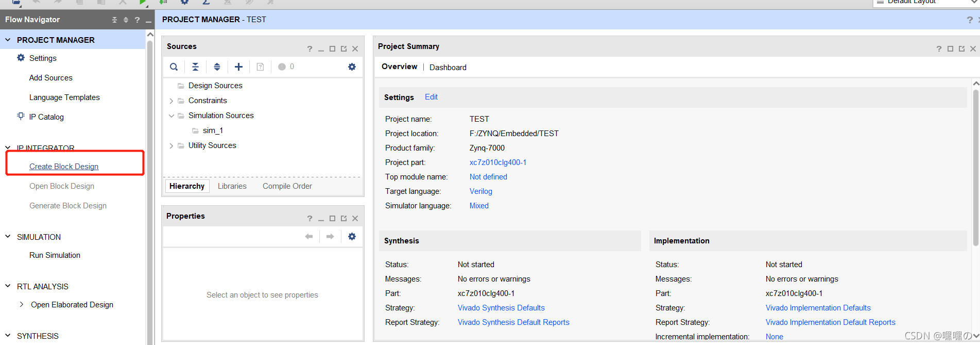Click the Flow Navigator help question mark

137,20
